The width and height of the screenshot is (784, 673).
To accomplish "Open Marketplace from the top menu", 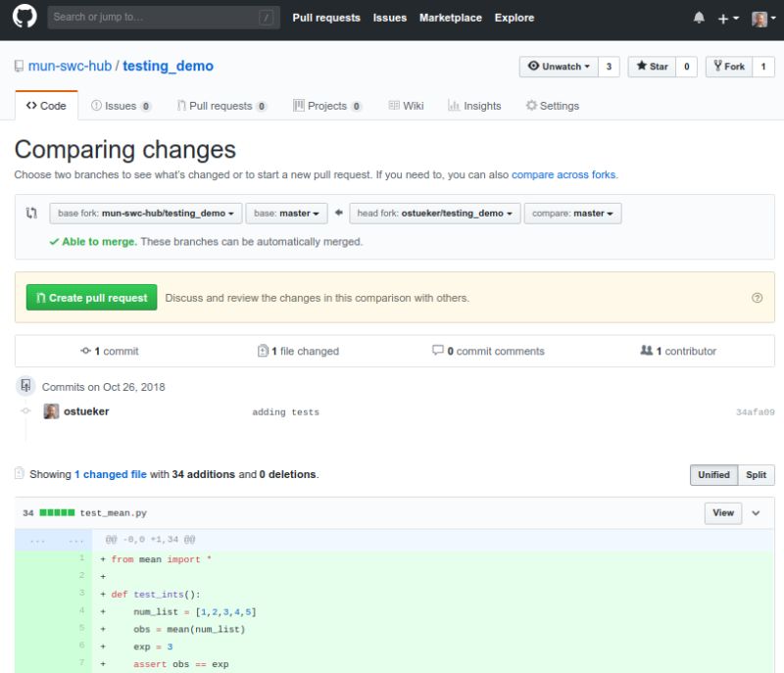I will pos(450,17).
